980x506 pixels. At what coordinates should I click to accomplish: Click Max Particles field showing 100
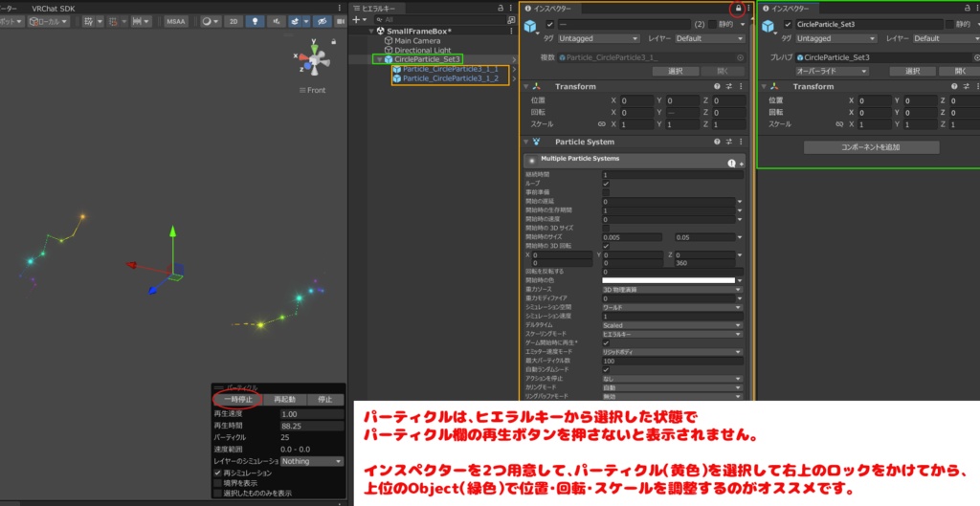[673, 361]
